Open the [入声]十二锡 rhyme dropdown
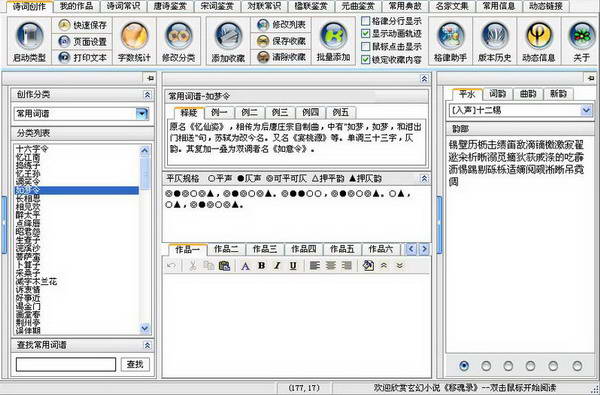This screenshot has width=600, height=395. (587, 111)
